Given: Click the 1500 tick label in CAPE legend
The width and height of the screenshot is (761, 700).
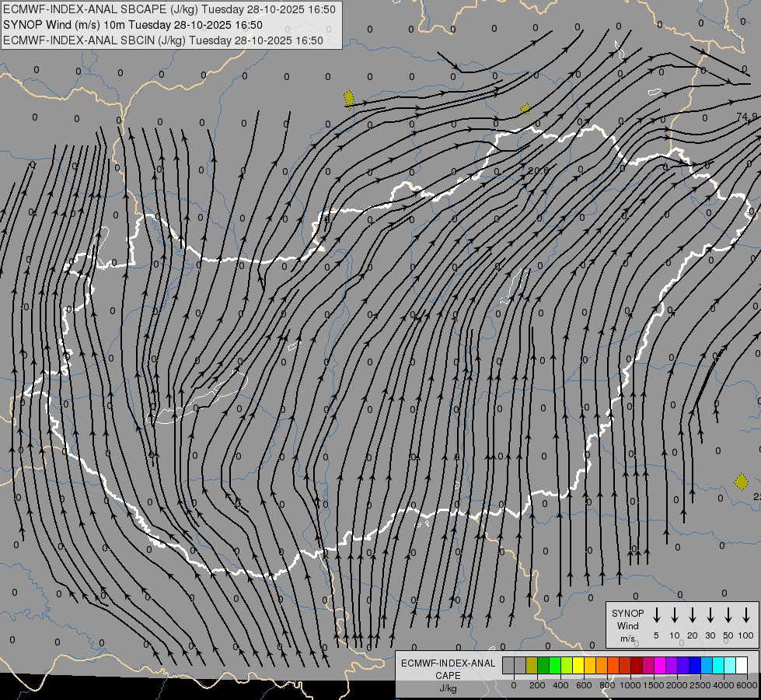Looking at the screenshot, I should pos(654,685).
